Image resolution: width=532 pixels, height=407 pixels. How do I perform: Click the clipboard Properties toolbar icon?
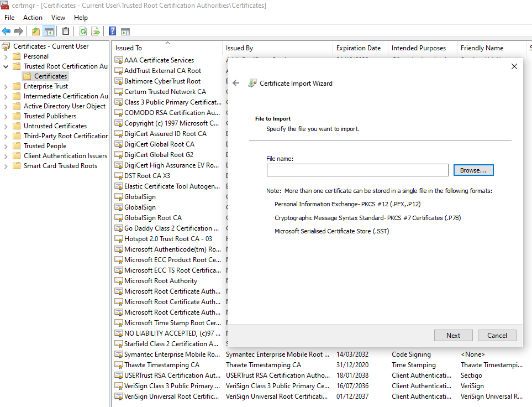(65, 32)
